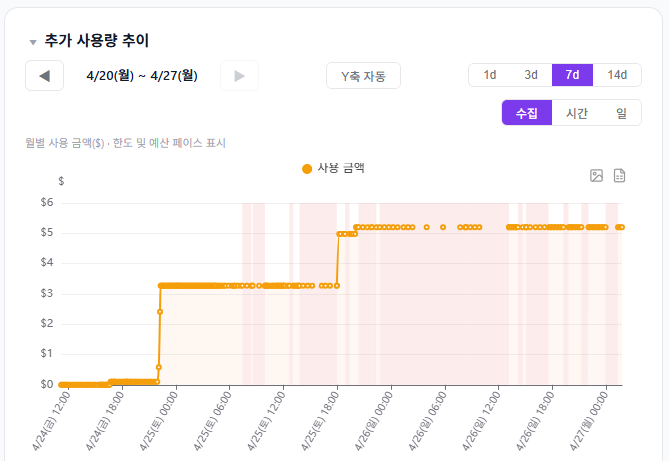Click the export data file icon
This screenshot has height=461, width=669.
(619, 176)
